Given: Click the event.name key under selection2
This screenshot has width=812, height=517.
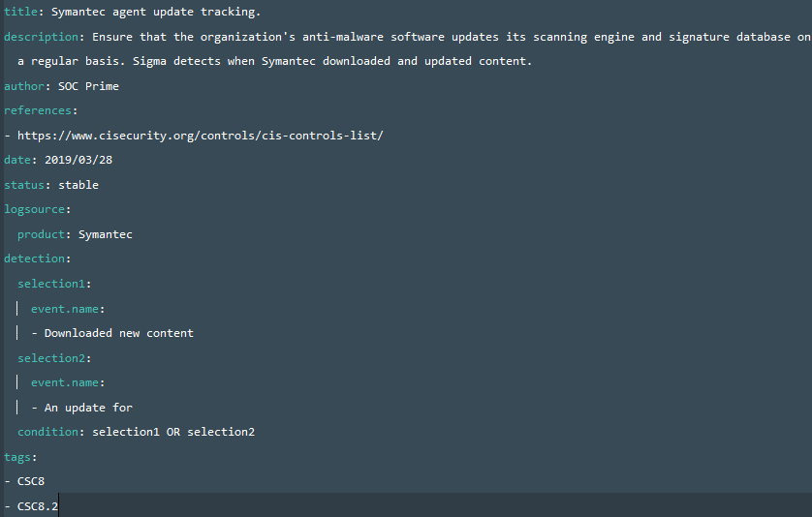Looking at the screenshot, I should [65, 382].
